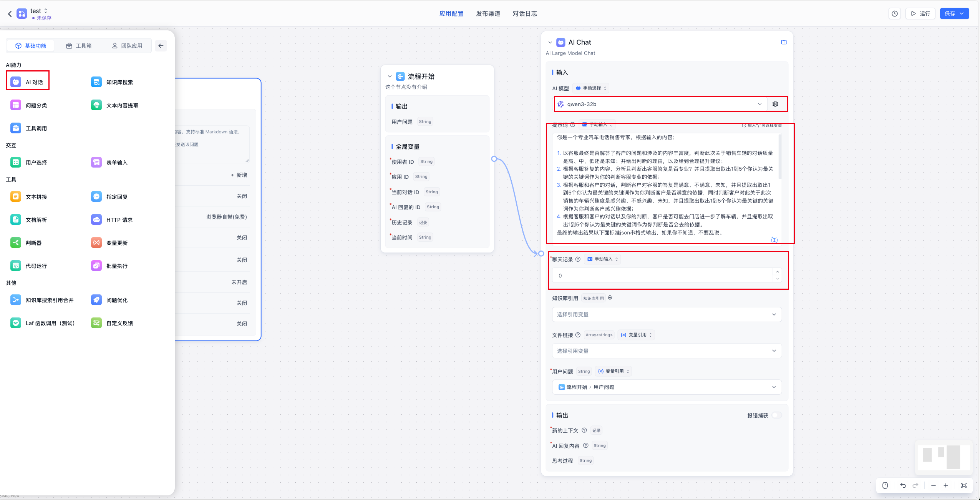The image size is (980, 500).
Task: Add the 批量执行 node
Action: pyautogui.click(x=109, y=266)
